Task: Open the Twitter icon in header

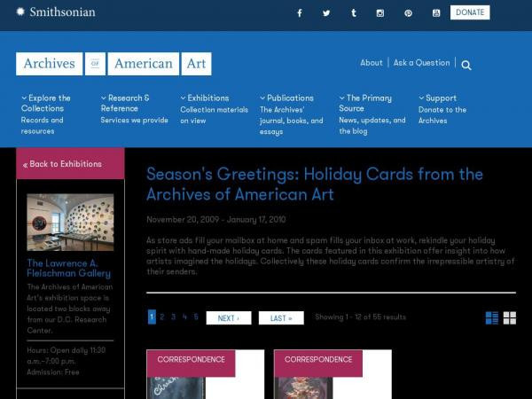Action: (x=326, y=13)
